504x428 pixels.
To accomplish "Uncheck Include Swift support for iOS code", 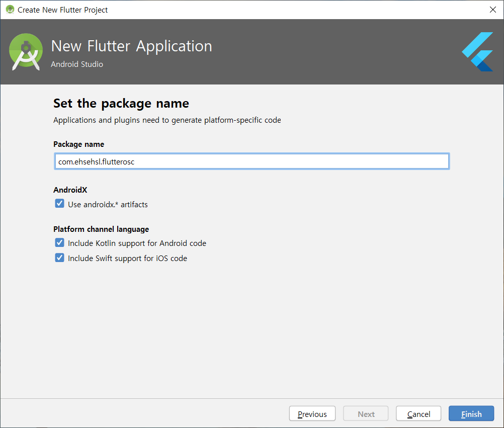I will point(59,258).
